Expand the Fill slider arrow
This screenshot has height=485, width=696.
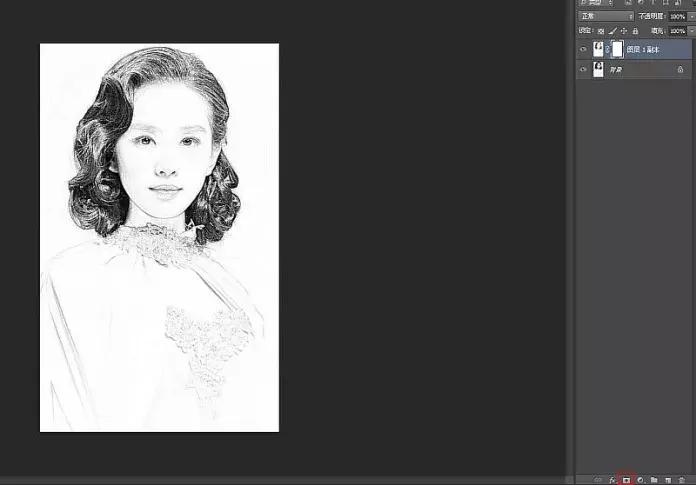pos(691,31)
